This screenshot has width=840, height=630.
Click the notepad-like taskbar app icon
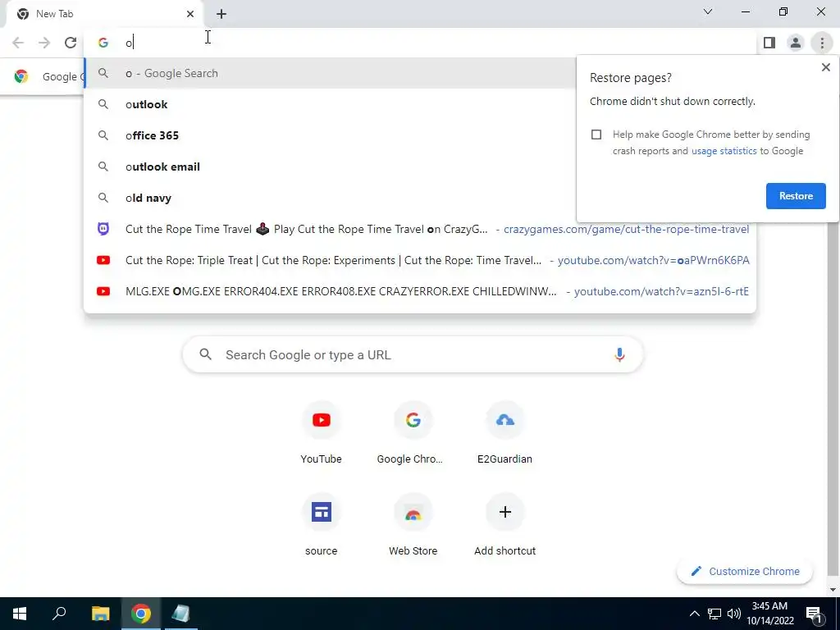point(180,614)
